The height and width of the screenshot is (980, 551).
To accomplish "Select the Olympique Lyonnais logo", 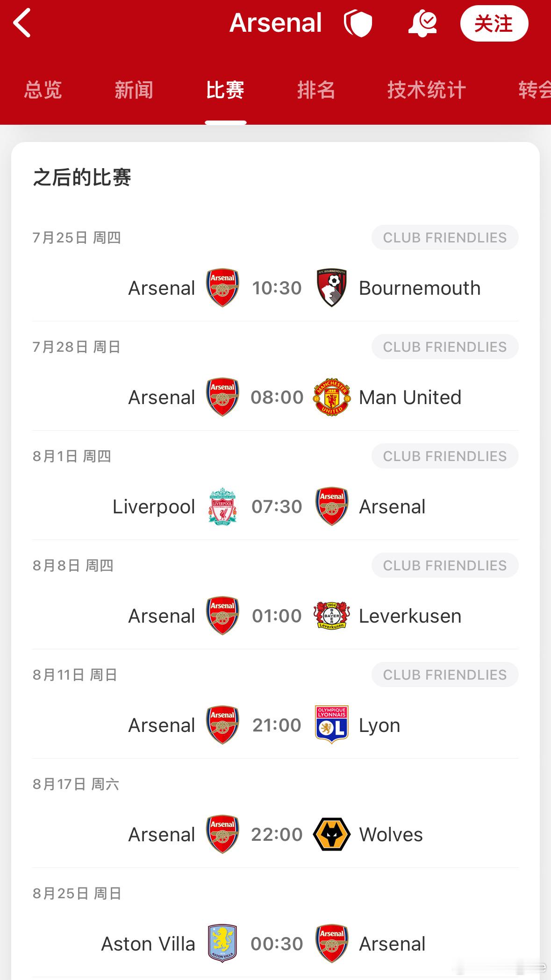I will click(332, 725).
